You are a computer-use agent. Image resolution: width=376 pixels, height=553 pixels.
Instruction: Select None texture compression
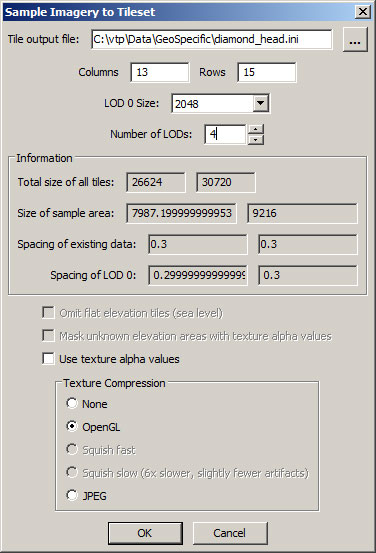point(72,403)
